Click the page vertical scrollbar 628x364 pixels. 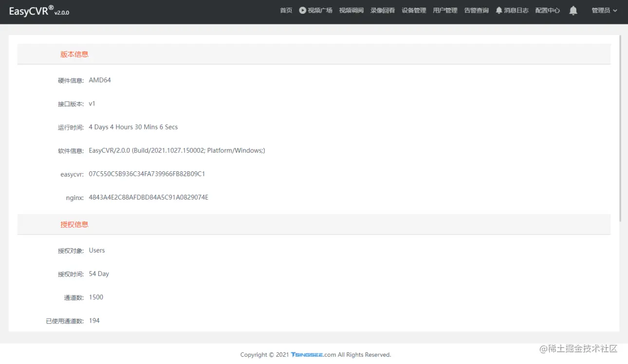point(620,128)
